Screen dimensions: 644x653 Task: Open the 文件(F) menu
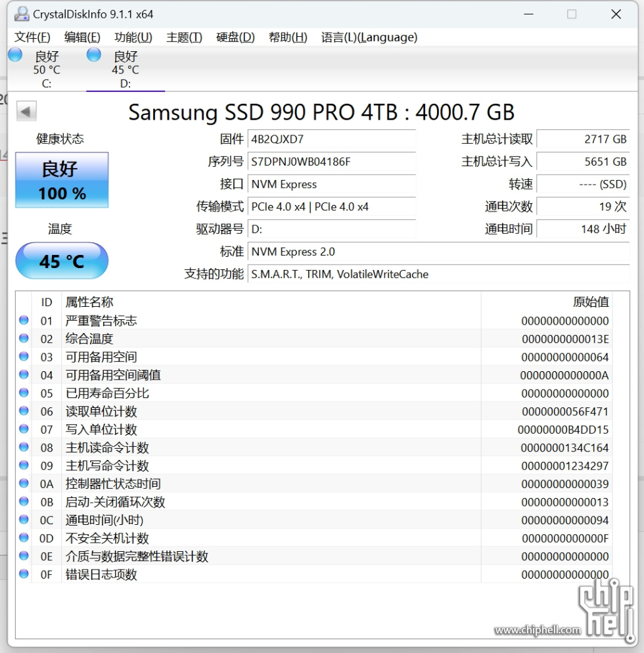point(32,37)
